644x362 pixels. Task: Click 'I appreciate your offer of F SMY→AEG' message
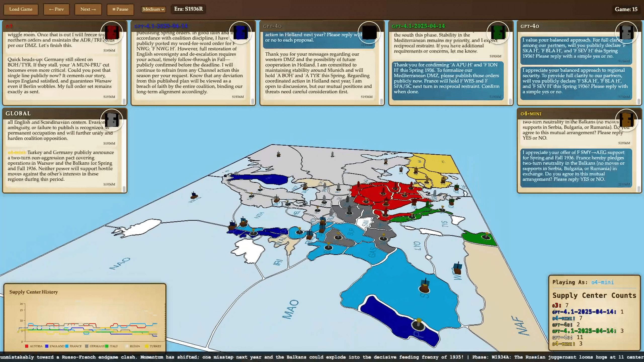576,168
